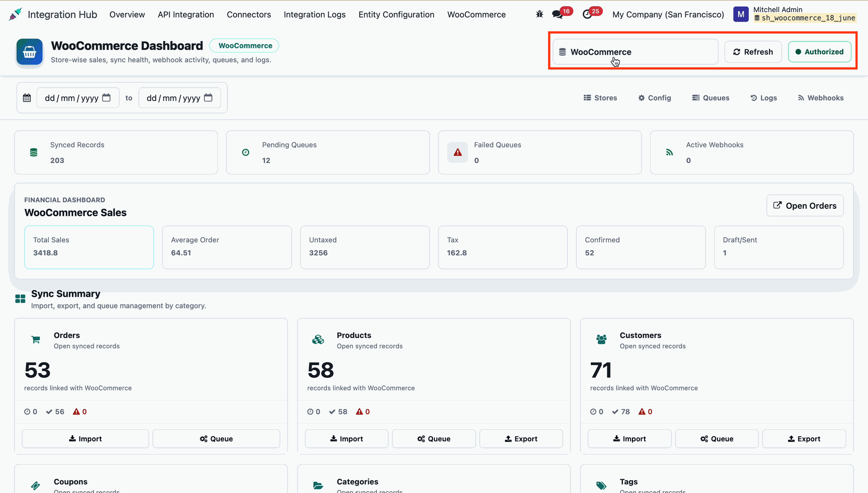This screenshot has height=493, width=868.
Task: Click the Orders count 53
Action: point(38,370)
